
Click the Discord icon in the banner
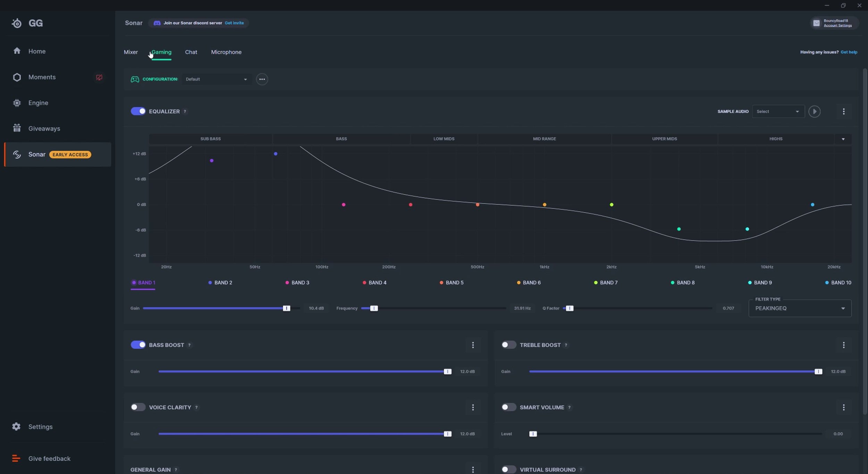[157, 23]
